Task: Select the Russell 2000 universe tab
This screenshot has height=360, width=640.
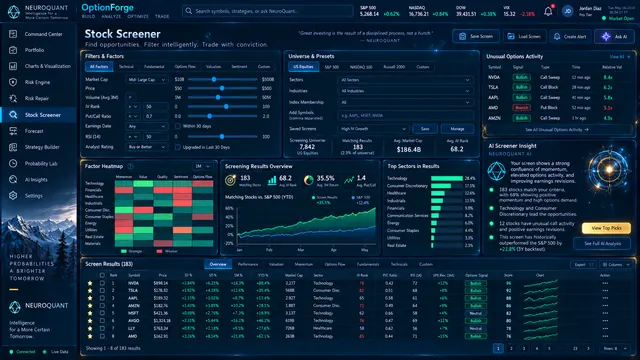Action: [394, 67]
